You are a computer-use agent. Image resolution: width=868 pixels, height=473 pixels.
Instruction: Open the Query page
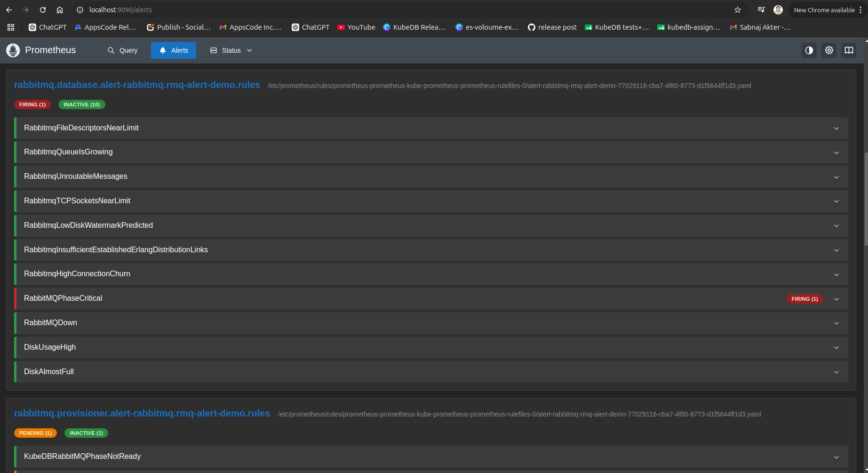tap(122, 50)
